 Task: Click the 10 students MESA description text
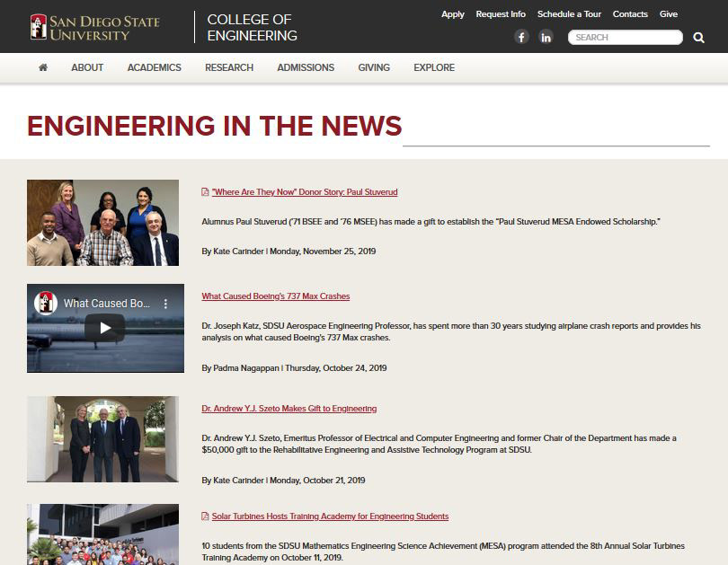(x=443, y=552)
